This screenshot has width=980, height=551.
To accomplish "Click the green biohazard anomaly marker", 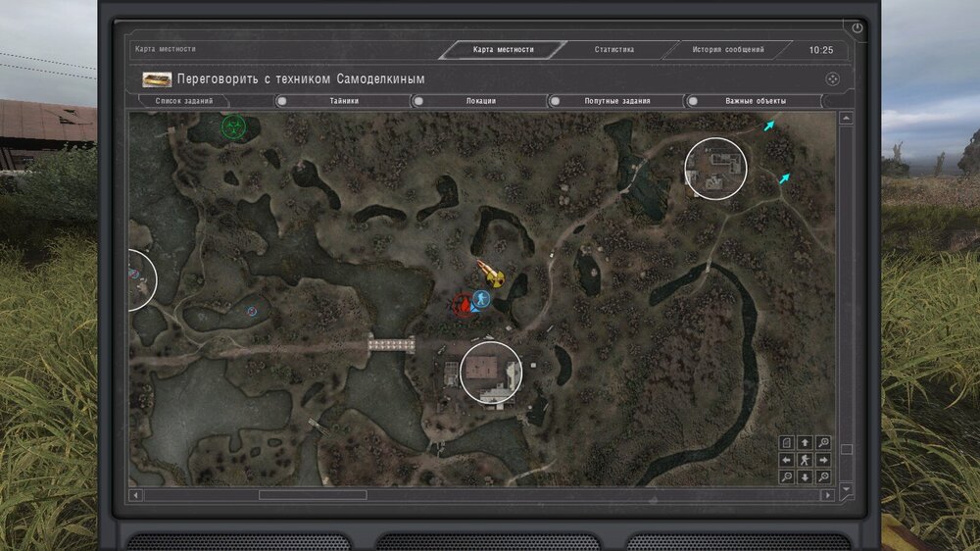I will pos(233,126).
